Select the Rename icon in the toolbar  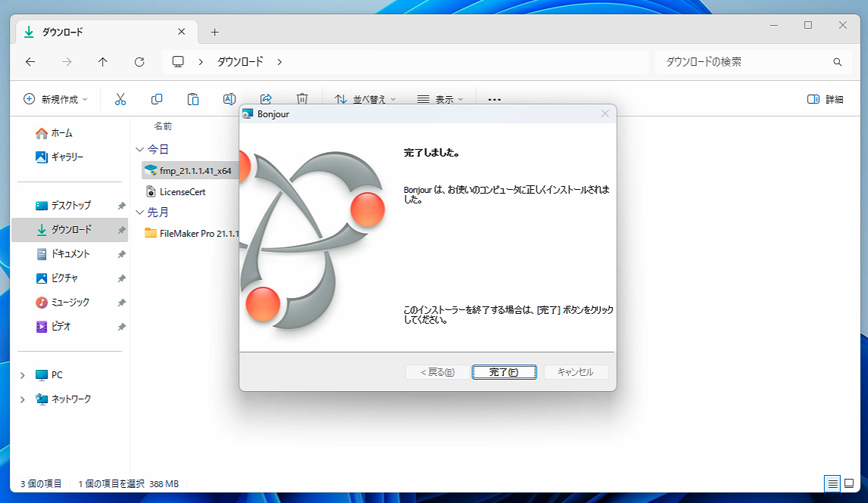(229, 98)
